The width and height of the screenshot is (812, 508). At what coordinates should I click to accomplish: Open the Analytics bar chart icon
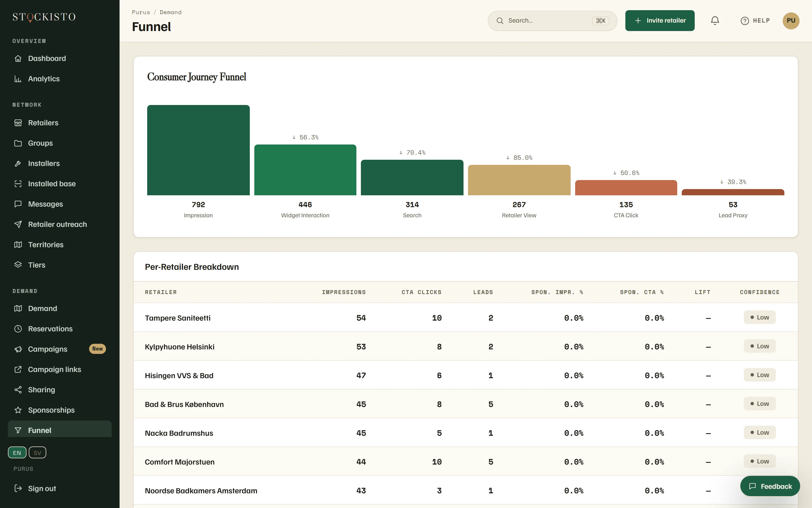point(18,79)
